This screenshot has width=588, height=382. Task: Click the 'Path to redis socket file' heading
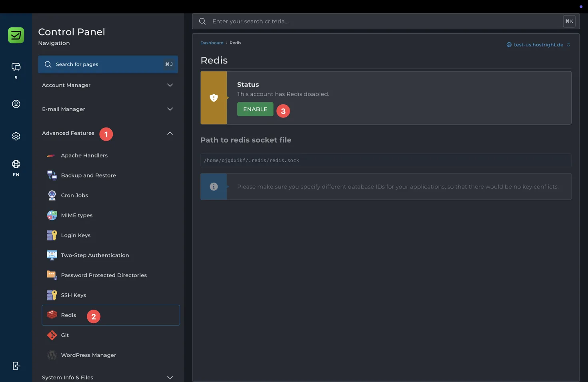(246, 140)
